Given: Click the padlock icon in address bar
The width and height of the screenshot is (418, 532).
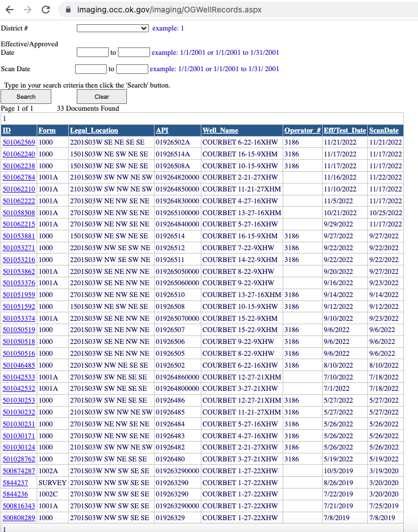Looking at the screenshot, I should [x=68, y=10].
